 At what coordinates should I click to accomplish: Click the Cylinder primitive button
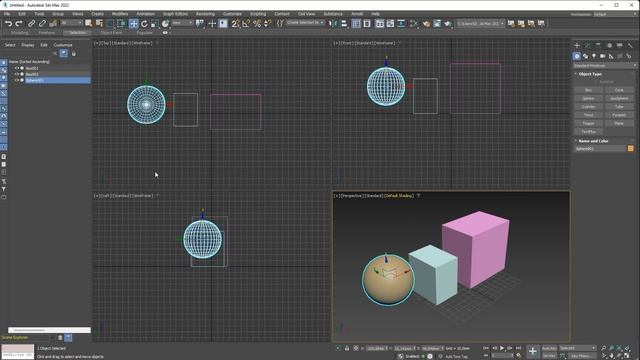[588, 107]
